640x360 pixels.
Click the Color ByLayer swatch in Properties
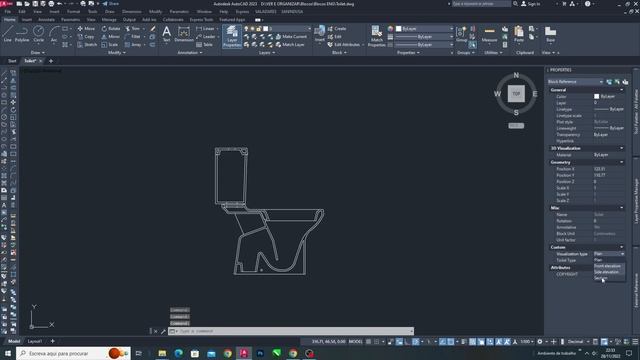click(596, 96)
